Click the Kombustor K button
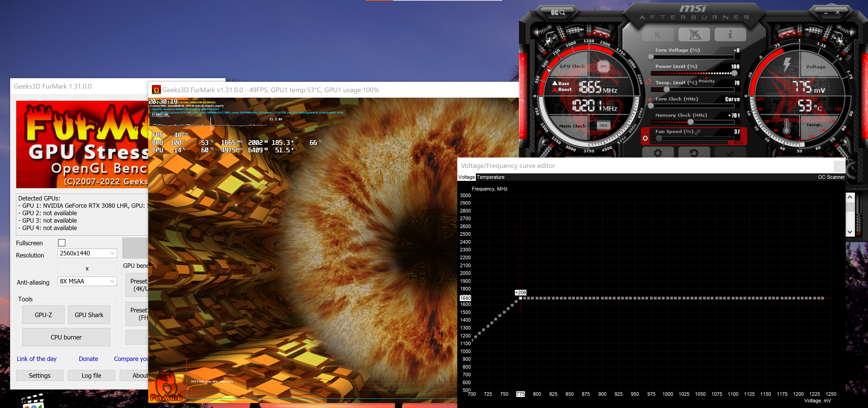Viewport: 868px width, 408px height. (x=658, y=34)
